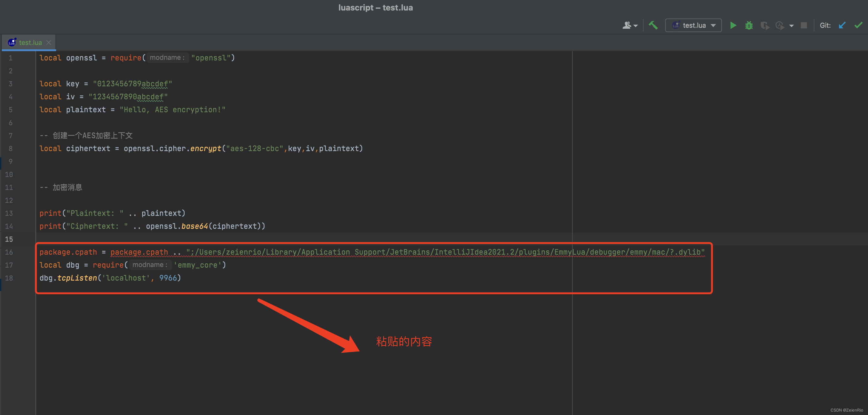
Task: Open the test.lua run configuration dropdown
Action: [693, 25]
